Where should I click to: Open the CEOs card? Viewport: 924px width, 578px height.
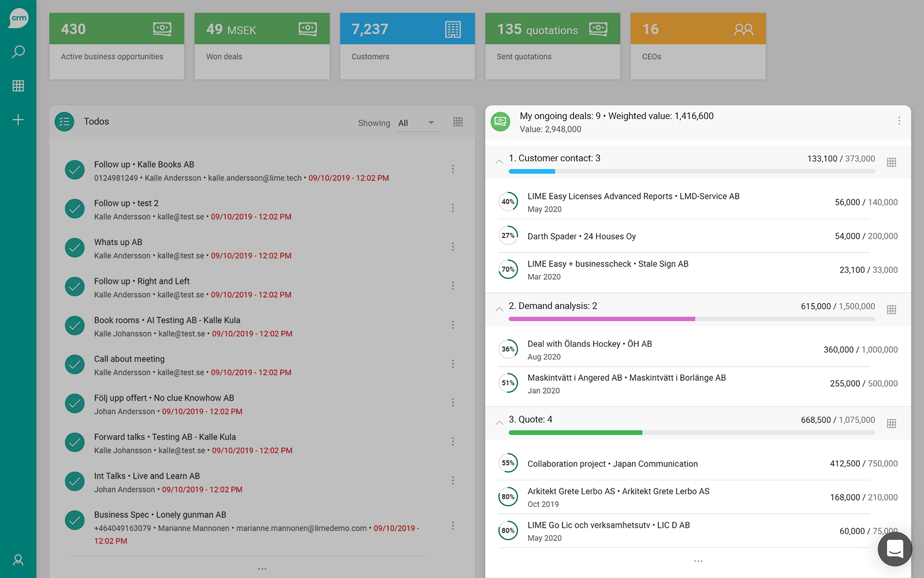point(698,46)
